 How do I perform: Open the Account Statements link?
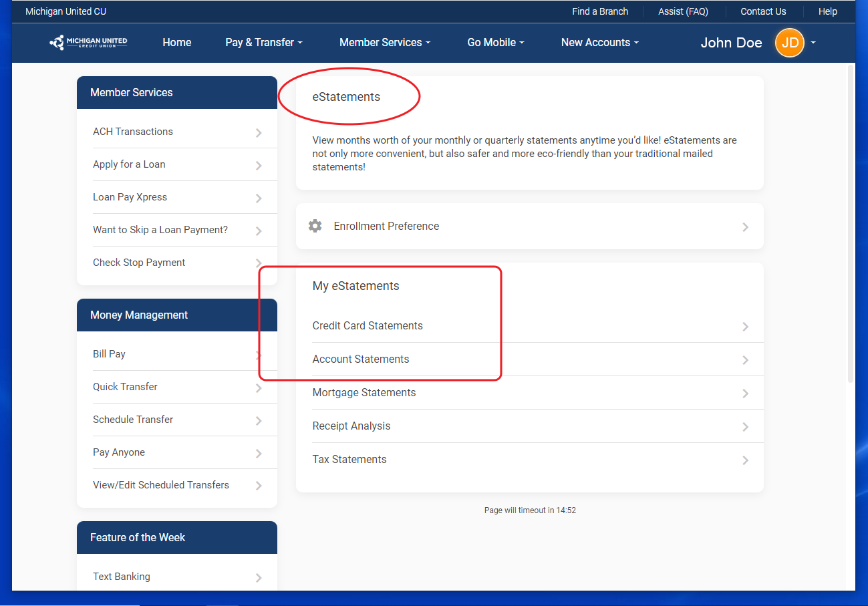[361, 359]
